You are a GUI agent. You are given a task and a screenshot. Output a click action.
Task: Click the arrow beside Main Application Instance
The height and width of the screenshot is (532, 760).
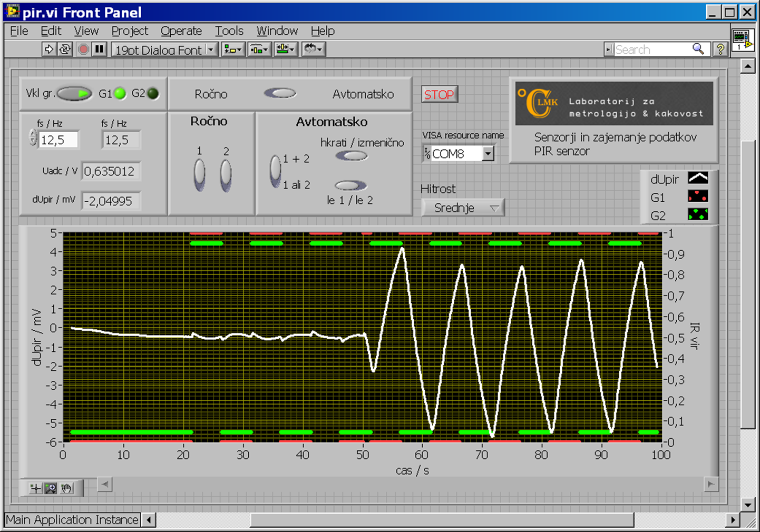pyautogui.click(x=149, y=520)
